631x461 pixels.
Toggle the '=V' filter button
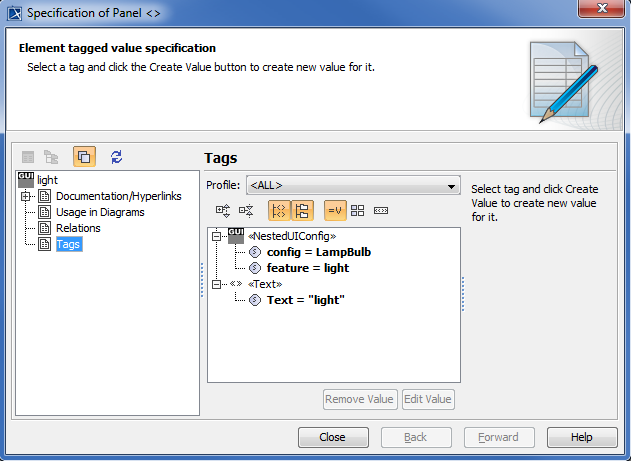click(335, 211)
